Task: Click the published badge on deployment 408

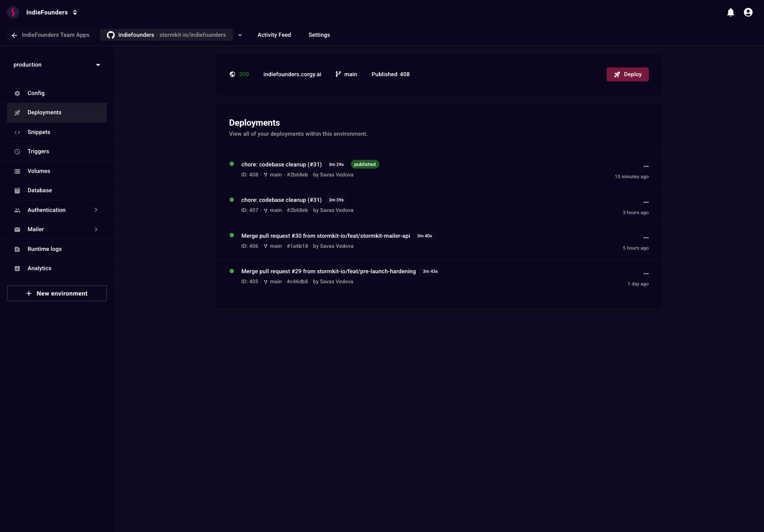Action: pos(365,165)
